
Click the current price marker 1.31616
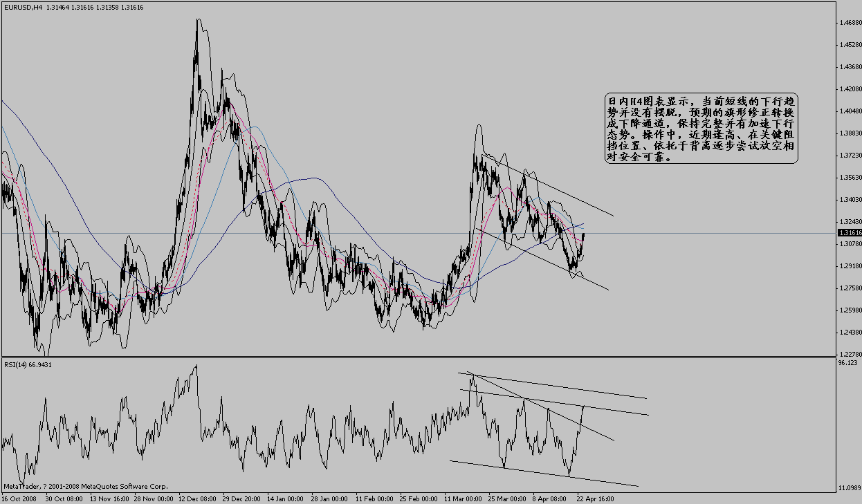click(x=849, y=233)
